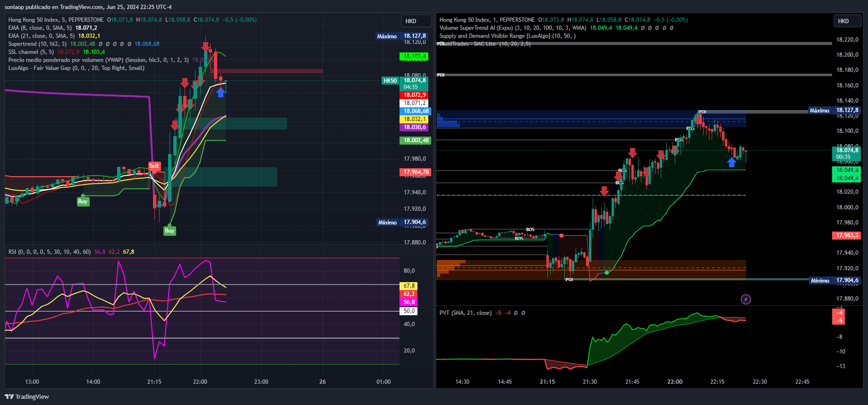The image size is (868, 405).
Task: Click POI label atop blue supply zone
Action: (x=702, y=112)
